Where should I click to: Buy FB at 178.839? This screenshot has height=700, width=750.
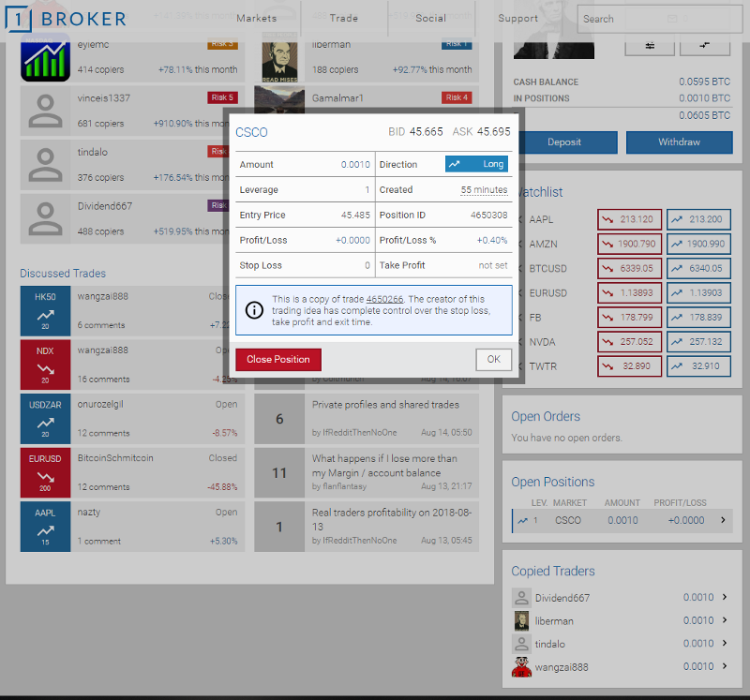(698, 317)
